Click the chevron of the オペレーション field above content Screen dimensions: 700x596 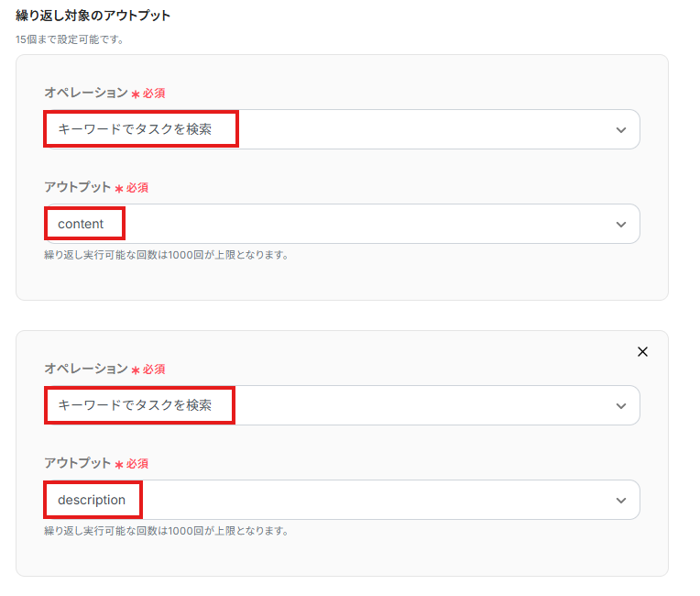621,130
